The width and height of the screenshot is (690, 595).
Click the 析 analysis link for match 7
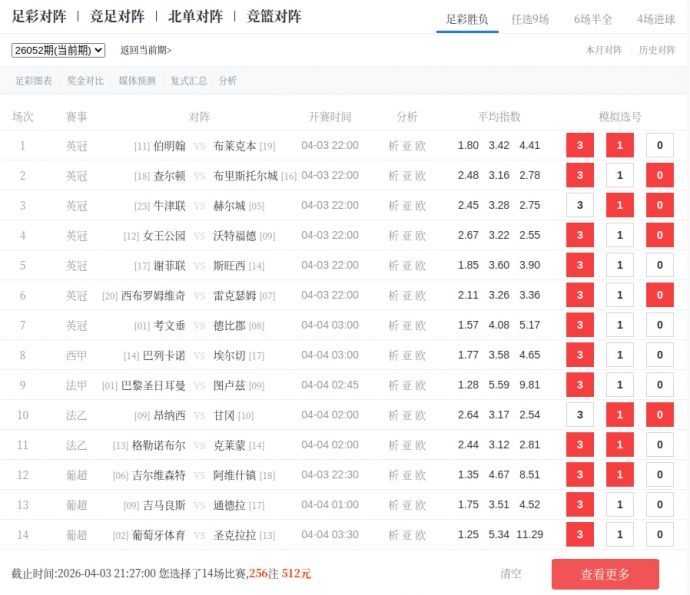[x=393, y=326]
